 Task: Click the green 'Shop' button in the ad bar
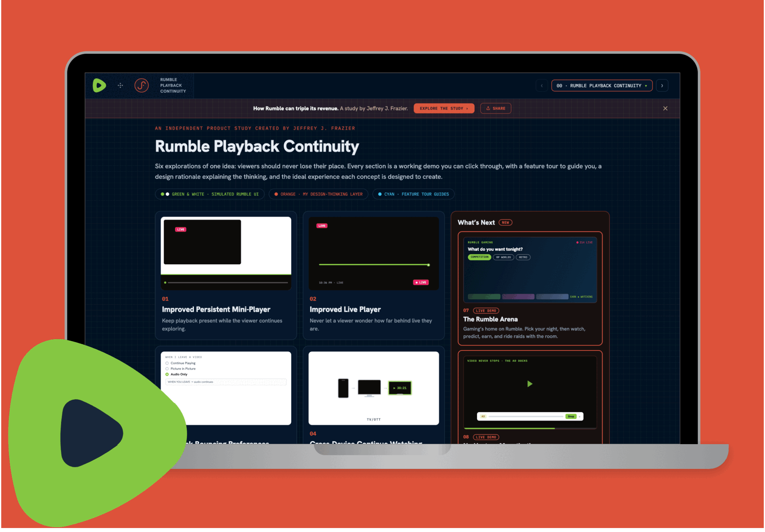pyautogui.click(x=571, y=417)
